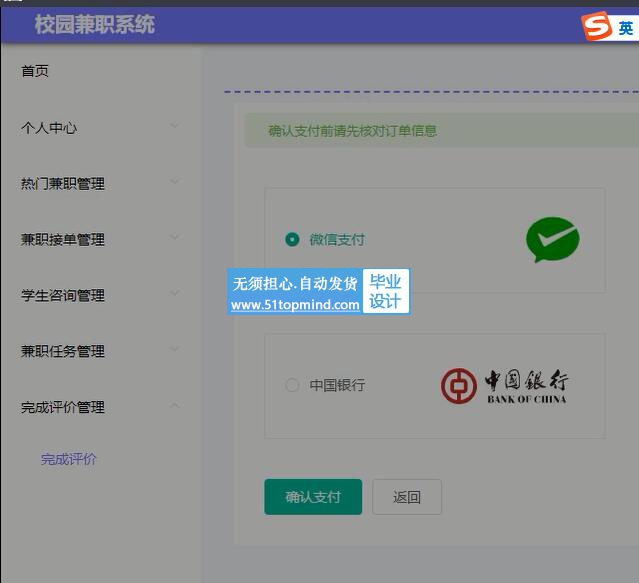Click the Sogou input method S icon
This screenshot has height=583, width=639.
[x=597, y=26]
